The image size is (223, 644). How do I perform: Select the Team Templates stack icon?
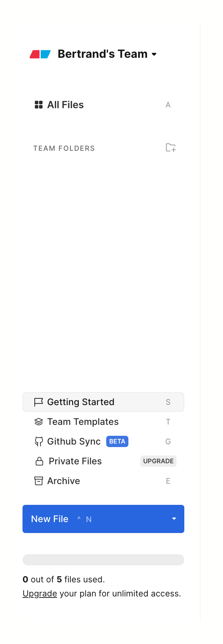point(38,421)
